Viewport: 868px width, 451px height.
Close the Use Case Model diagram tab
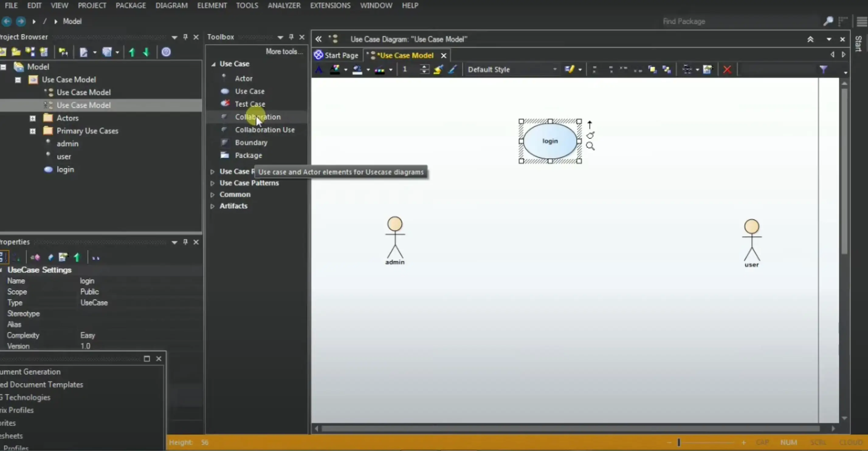(443, 55)
